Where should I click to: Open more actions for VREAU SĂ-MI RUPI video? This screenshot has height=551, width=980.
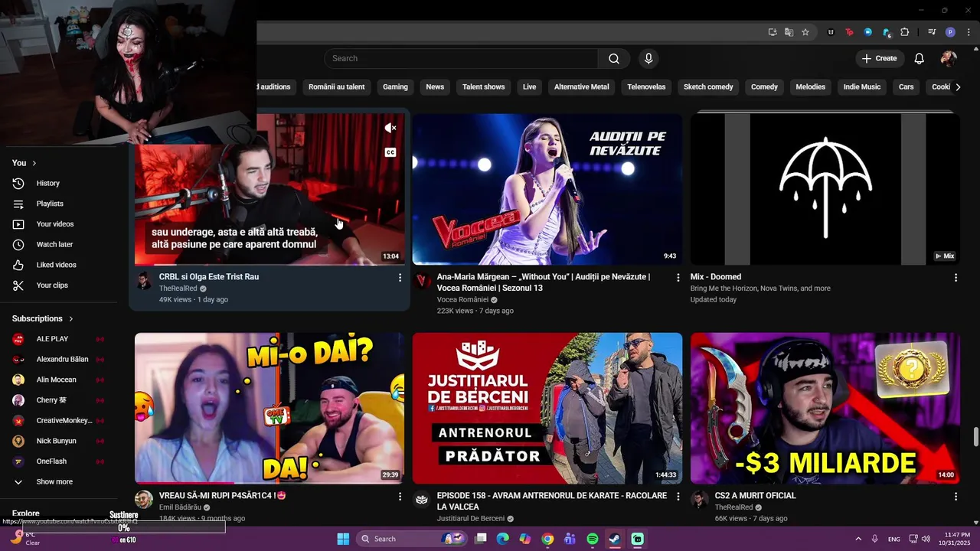pyautogui.click(x=400, y=497)
